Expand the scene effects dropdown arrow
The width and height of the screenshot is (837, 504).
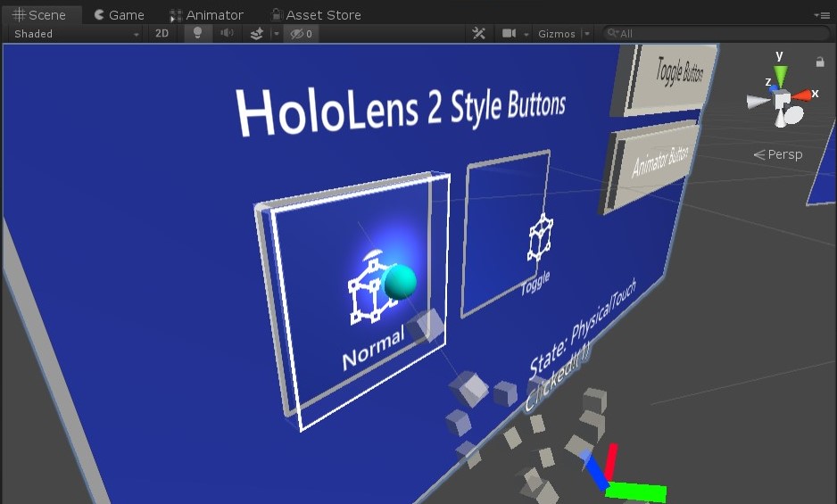(x=277, y=34)
